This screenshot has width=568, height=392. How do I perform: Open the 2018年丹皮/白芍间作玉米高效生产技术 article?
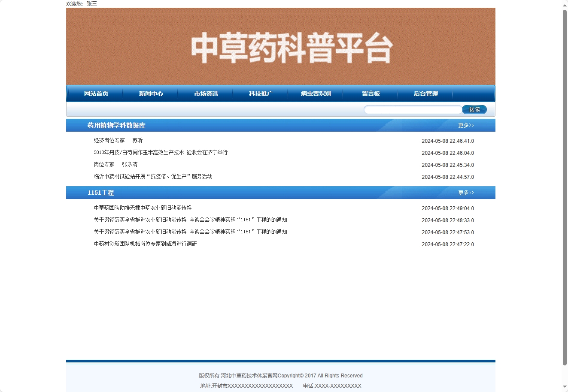(161, 152)
